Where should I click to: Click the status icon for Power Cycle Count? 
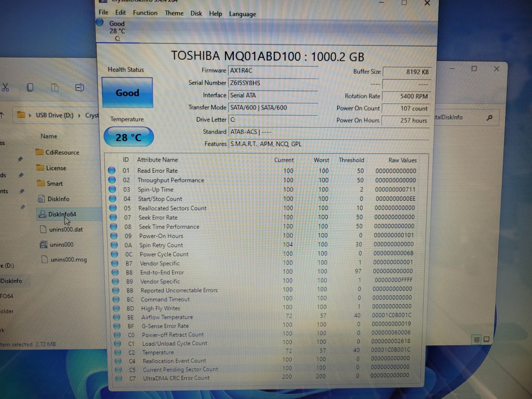tap(115, 254)
